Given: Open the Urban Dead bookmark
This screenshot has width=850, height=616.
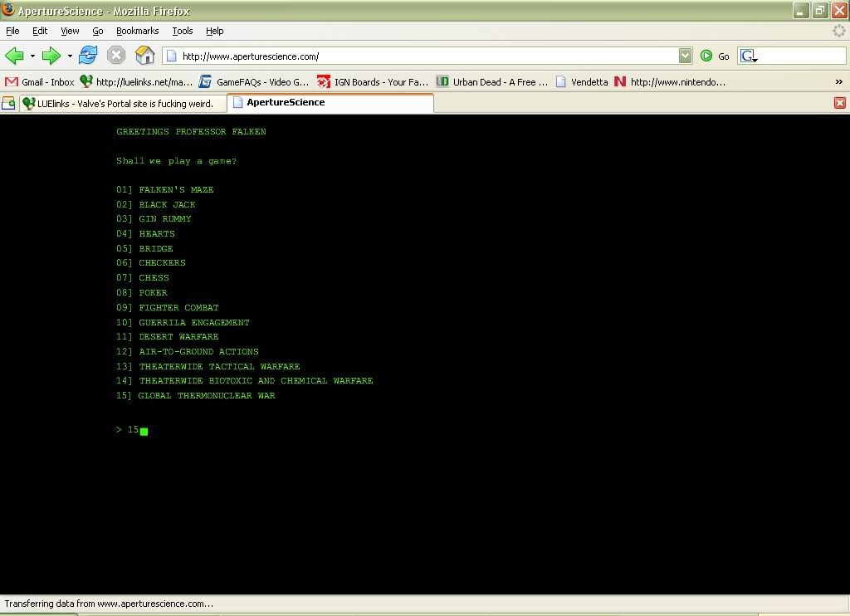Looking at the screenshot, I should pyautogui.click(x=492, y=82).
